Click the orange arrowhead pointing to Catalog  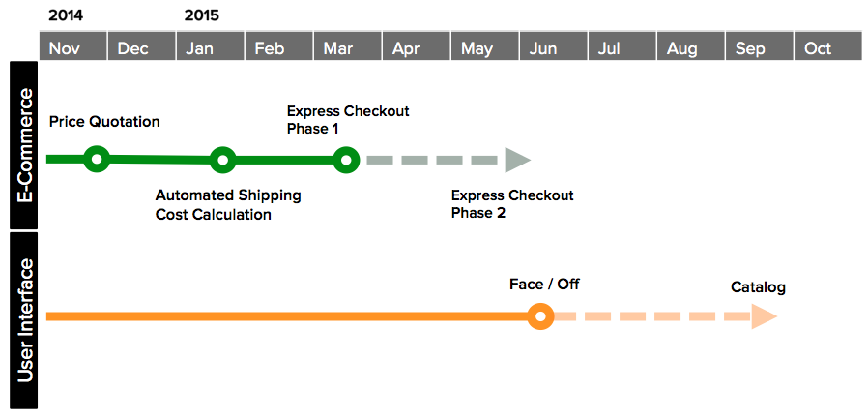(x=765, y=317)
